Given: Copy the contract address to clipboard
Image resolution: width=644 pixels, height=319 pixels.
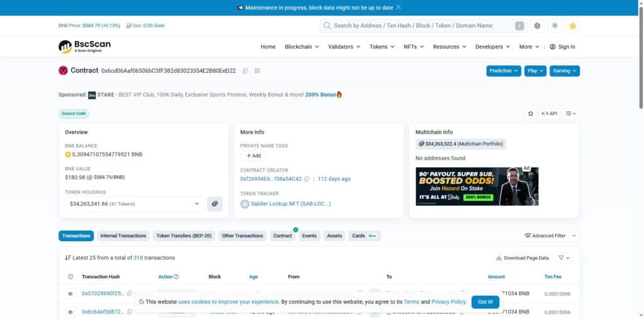Looking at the screenshot, I should pyautogui.click(x=245, y=70).
